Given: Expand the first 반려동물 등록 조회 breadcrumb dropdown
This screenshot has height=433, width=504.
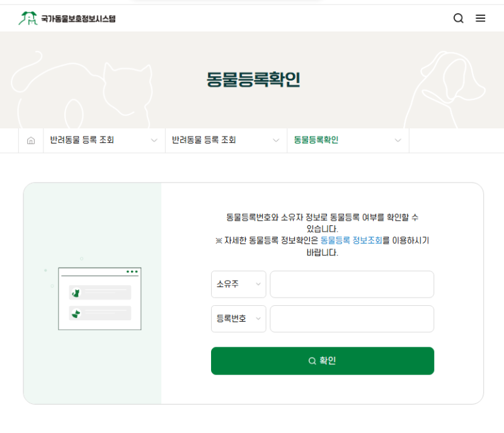Looking at the screenshot, I should [104, 140].
